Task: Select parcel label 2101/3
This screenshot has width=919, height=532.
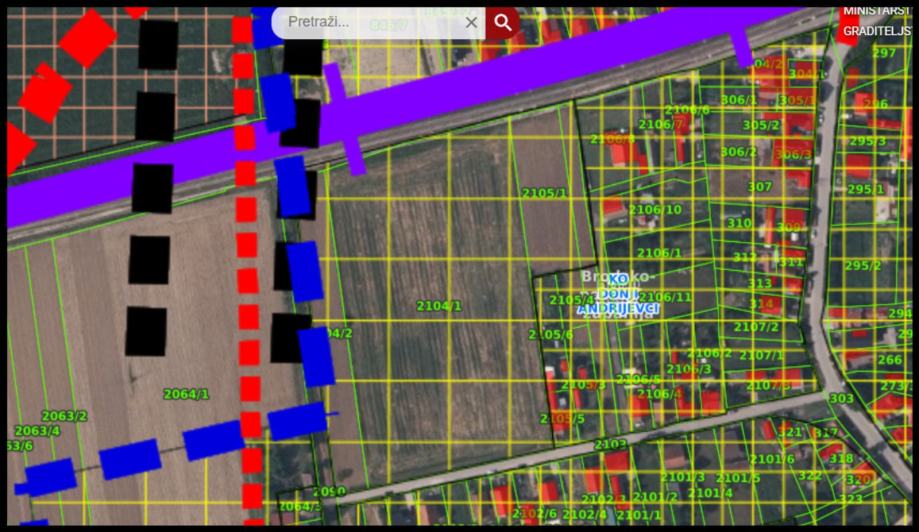Action: point(683,478)
